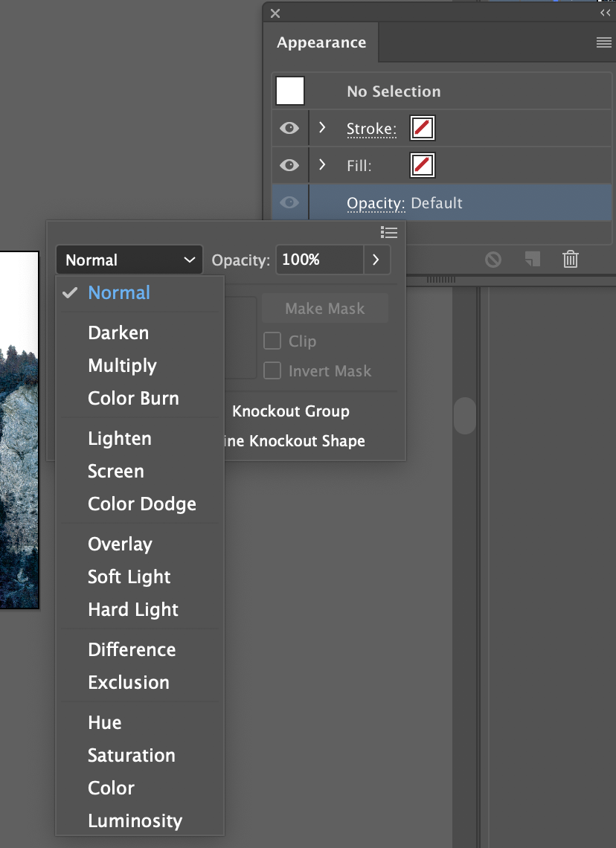Click the Make Mask button

click(324, 307)
